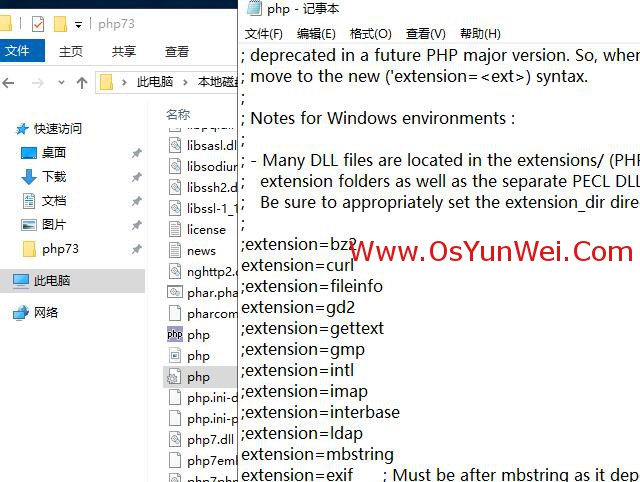The image size is (640, 482).
Task: Click the pin icon next to 图片
Action: [136, 225]
